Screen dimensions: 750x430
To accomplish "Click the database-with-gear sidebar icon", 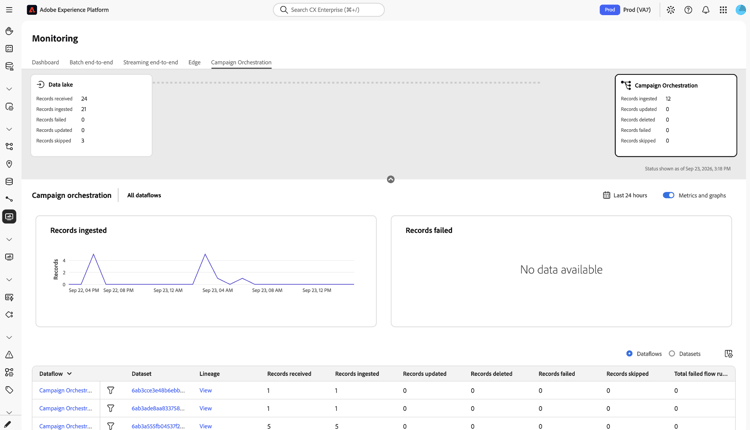I will pos(9,66).
